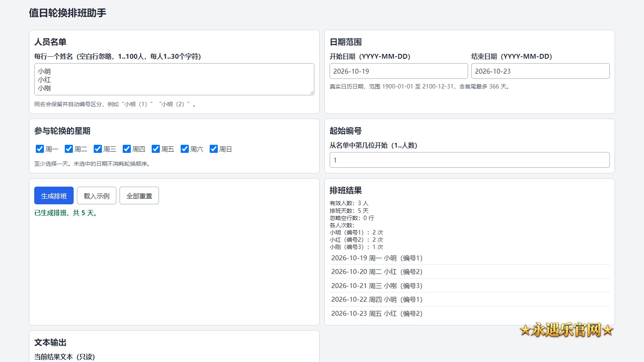Image resolution: width=644 pixels, height=362 pixels.
Task: Uncheck the 周日 checkbox
Action: tap(214, 149)
